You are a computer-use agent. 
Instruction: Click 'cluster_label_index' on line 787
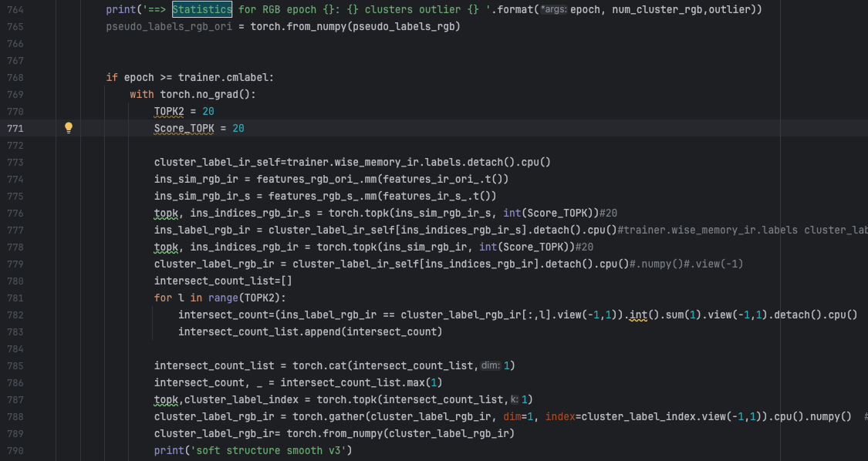tap(241, 399)
